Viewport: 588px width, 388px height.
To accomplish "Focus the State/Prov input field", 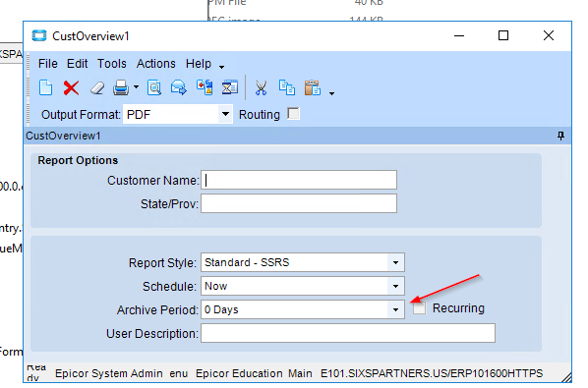I will pos(299,203).
